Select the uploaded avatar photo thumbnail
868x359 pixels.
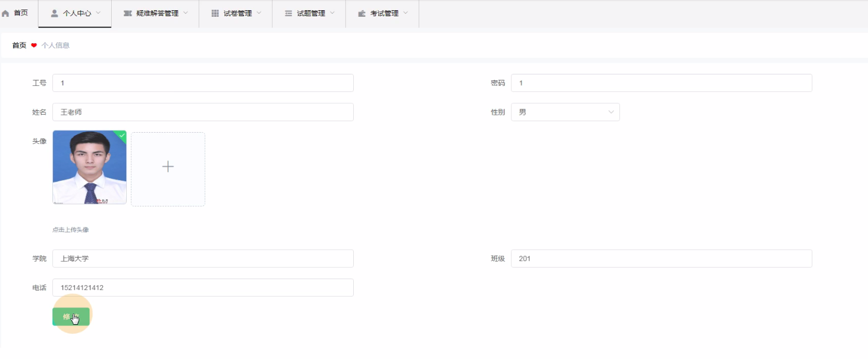(x=90, y=168)
